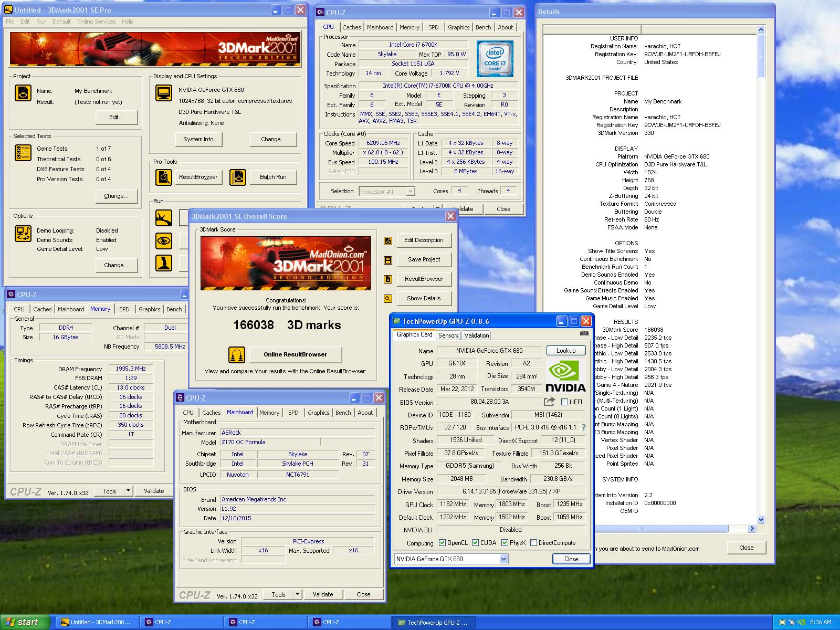Click the System Info button
The width and height of the screenshot is (840, 630).
pyautogui.click(x=198, y=139)
